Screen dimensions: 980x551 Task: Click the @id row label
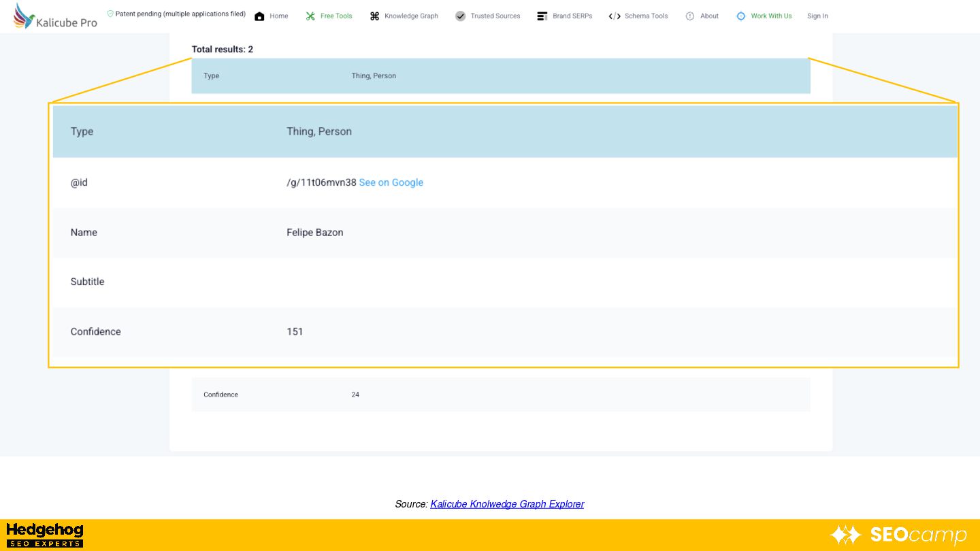[x=79, y=182]
